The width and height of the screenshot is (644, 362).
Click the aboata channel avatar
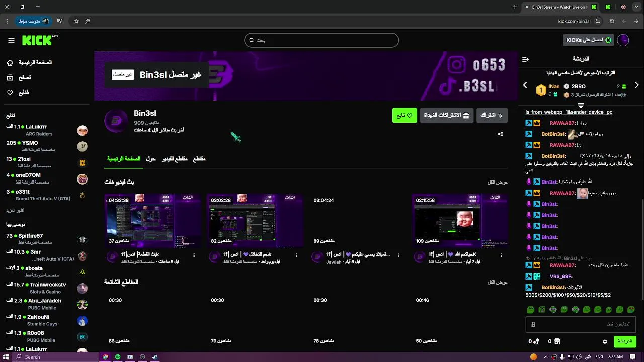point(83,272)
